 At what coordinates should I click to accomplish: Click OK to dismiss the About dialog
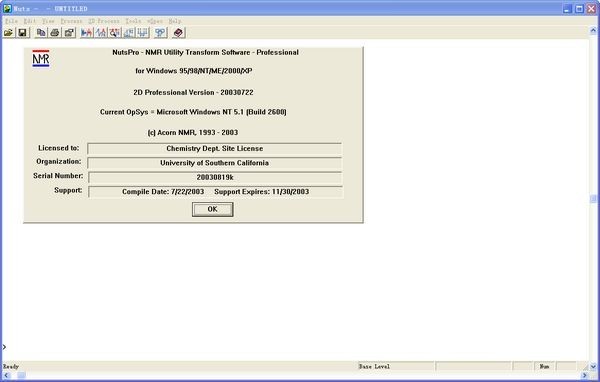point(213,209)
